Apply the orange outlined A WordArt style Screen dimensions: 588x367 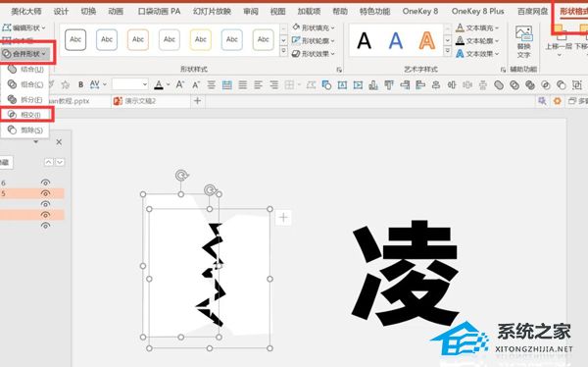click(426, 40)
